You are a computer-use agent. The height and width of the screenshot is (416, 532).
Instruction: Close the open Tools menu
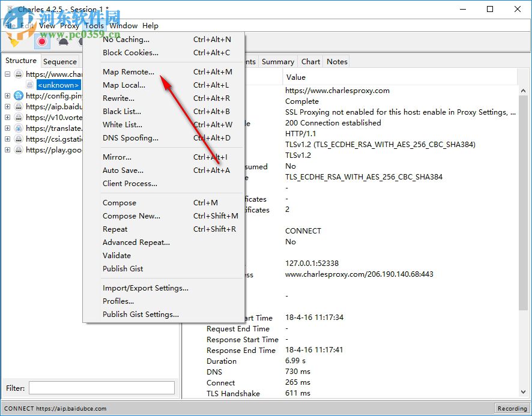click(94, 26)
